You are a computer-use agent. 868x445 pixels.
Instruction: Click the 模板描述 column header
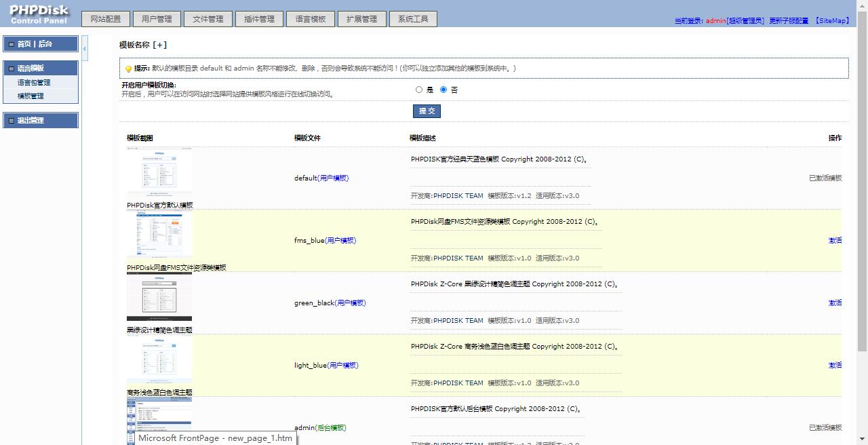(422, 138)
